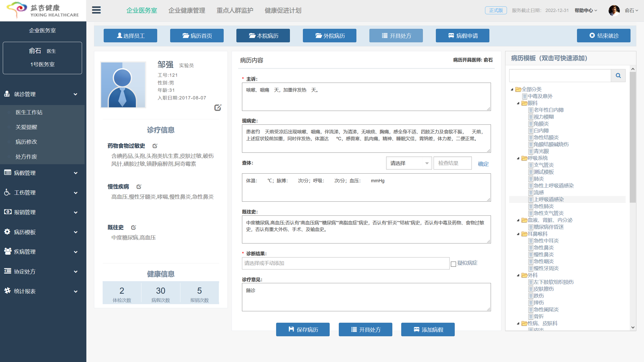The image size is (644, 362).
Task: Click the template search magnifier icon
Action: click(618, 75)
